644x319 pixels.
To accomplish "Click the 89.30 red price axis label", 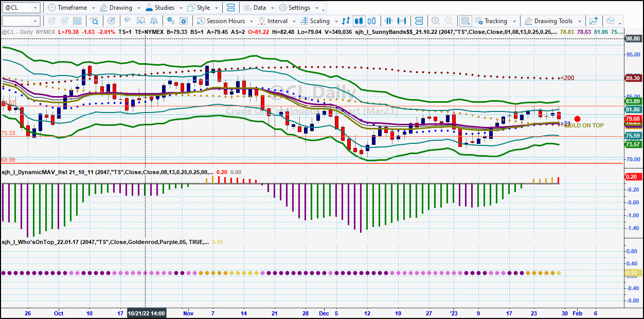I will click(633, 78).
